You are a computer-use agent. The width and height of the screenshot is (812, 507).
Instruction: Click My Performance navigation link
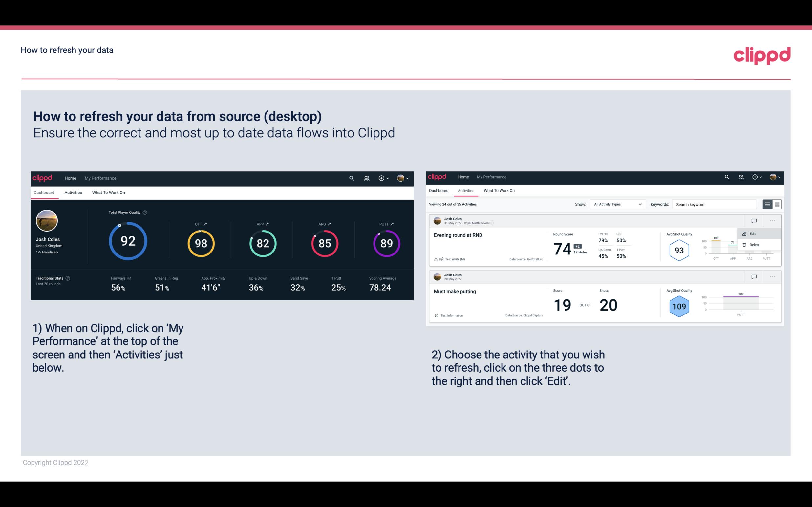pyautogui.click(x=100, y=178)
